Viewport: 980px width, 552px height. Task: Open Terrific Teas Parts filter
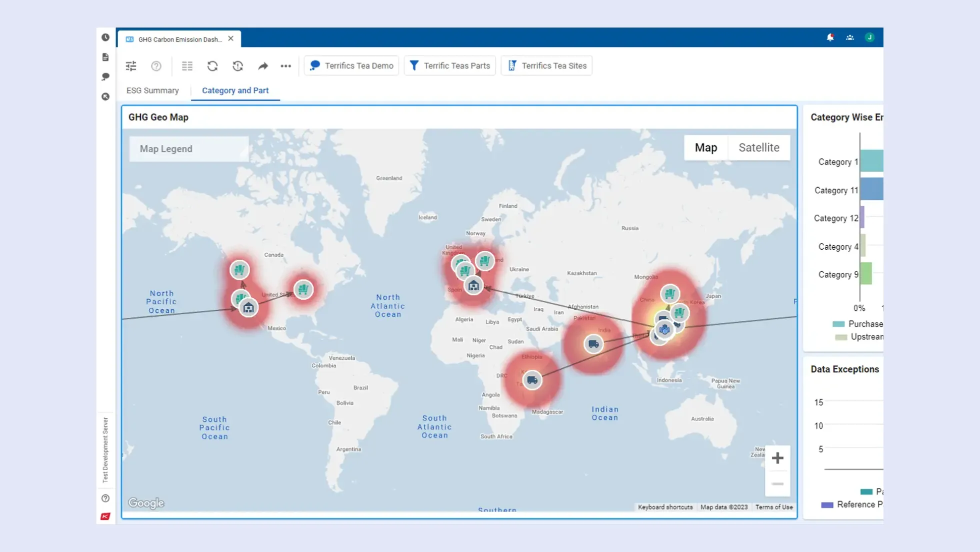tap(449, 66)
